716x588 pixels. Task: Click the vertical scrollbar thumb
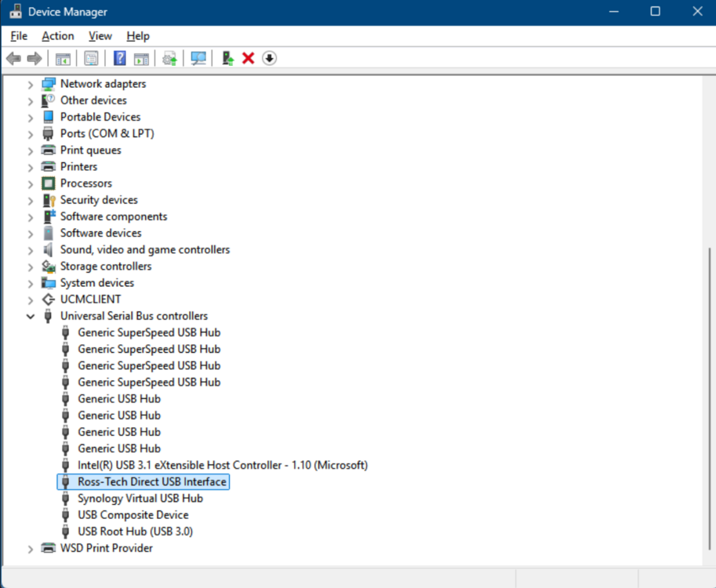(x=709, y=398)
